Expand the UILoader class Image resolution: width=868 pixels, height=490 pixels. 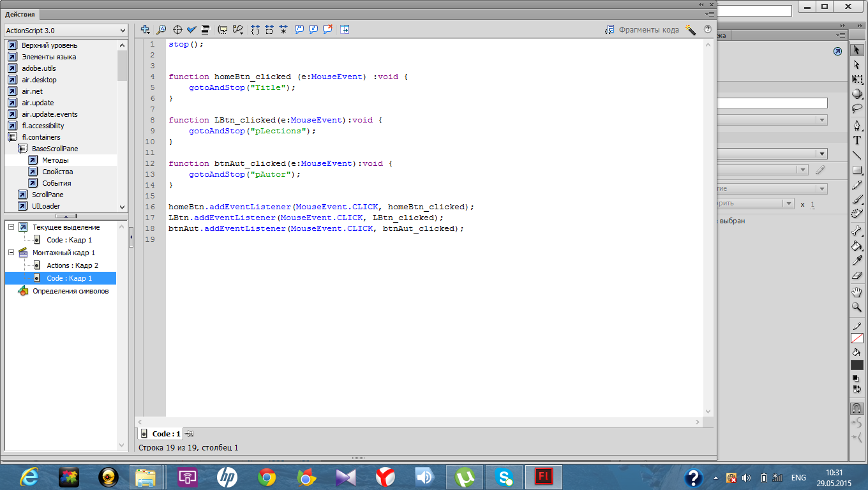(22, 206)
